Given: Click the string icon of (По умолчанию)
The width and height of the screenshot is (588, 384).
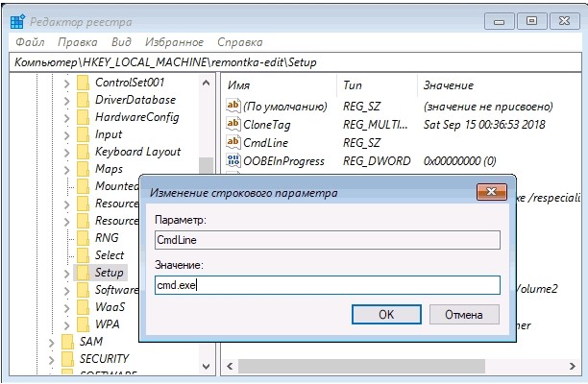Looking at the screenshot, I should point(233,106).
